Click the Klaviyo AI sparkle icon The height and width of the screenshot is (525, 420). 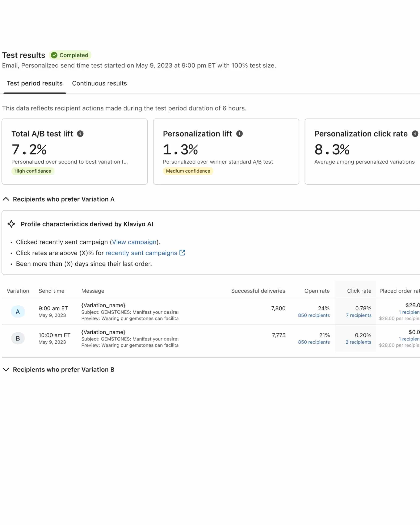[x=11, y=224]
